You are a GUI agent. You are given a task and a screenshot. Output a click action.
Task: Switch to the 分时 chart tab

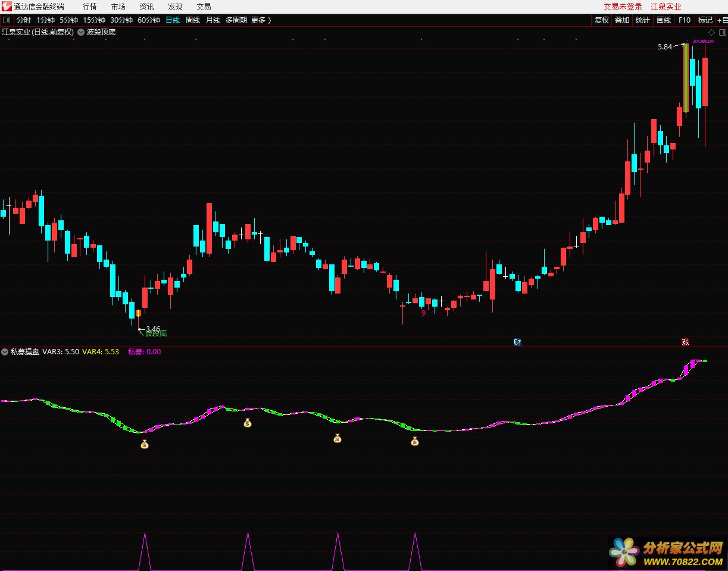[24, 20]
